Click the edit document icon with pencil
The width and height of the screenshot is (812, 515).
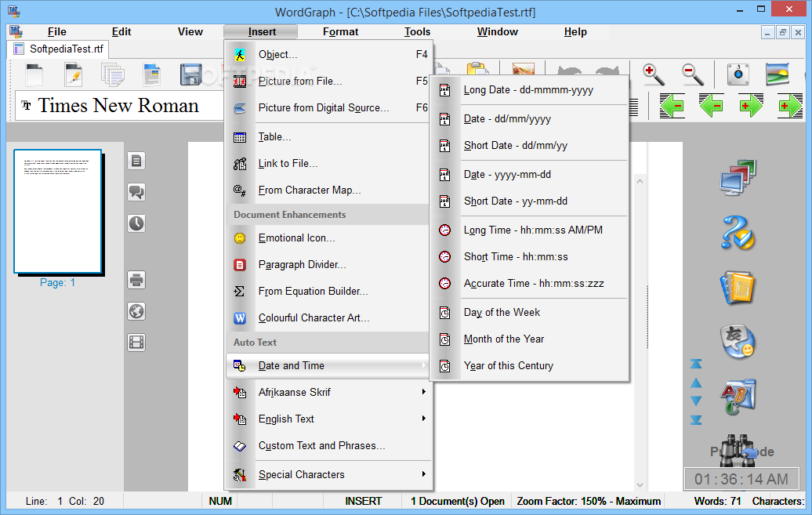pos(74,74)
